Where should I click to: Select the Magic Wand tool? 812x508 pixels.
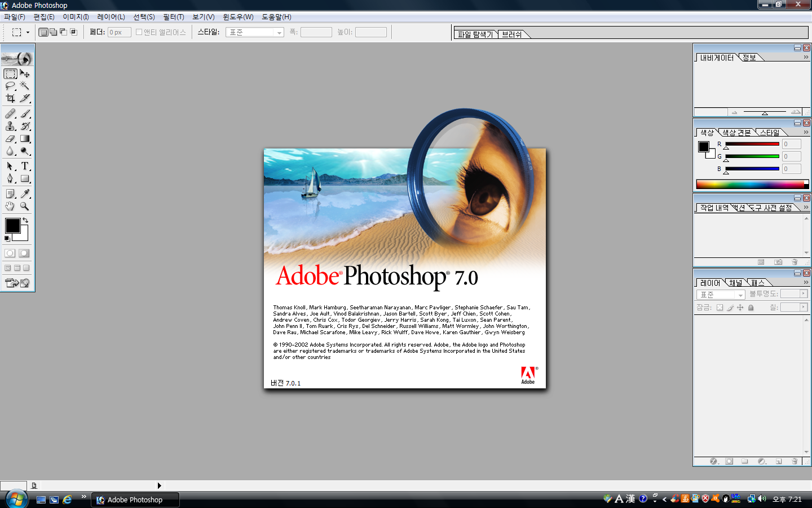25,86
